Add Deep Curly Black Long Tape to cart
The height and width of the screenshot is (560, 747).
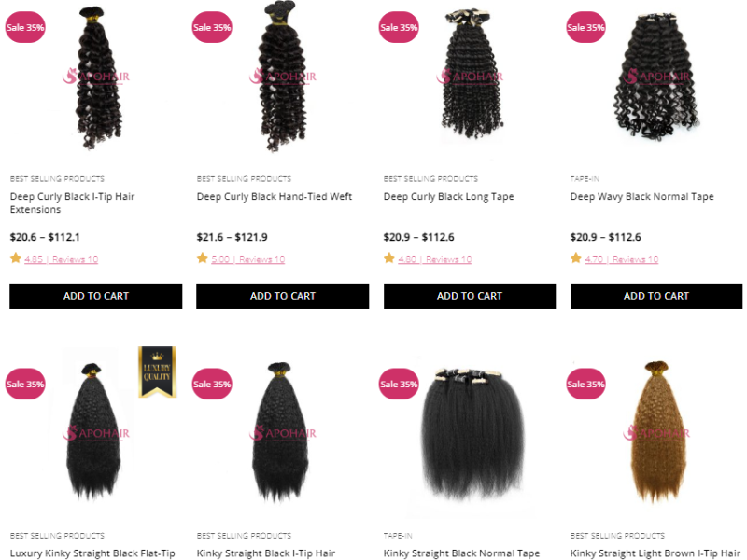(470, 296)
